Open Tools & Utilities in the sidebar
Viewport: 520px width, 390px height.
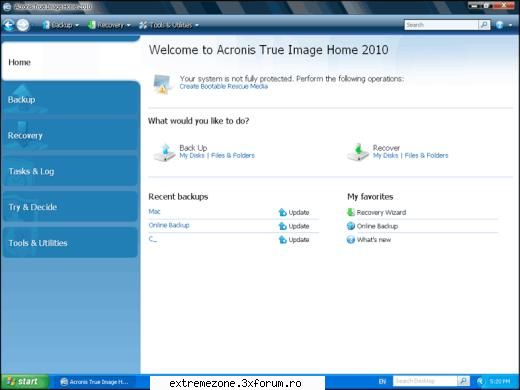tap(70, 243)
